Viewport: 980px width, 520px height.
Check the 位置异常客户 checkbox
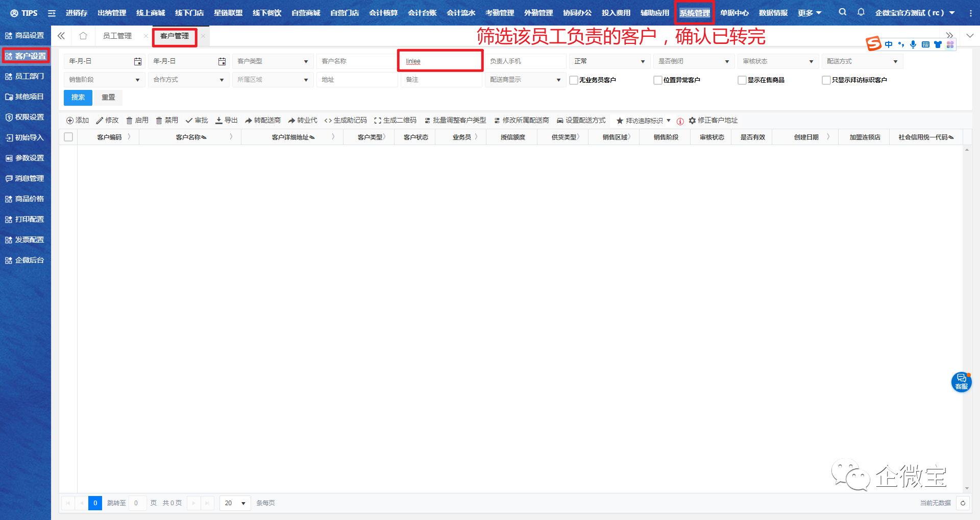coord(658,80)
